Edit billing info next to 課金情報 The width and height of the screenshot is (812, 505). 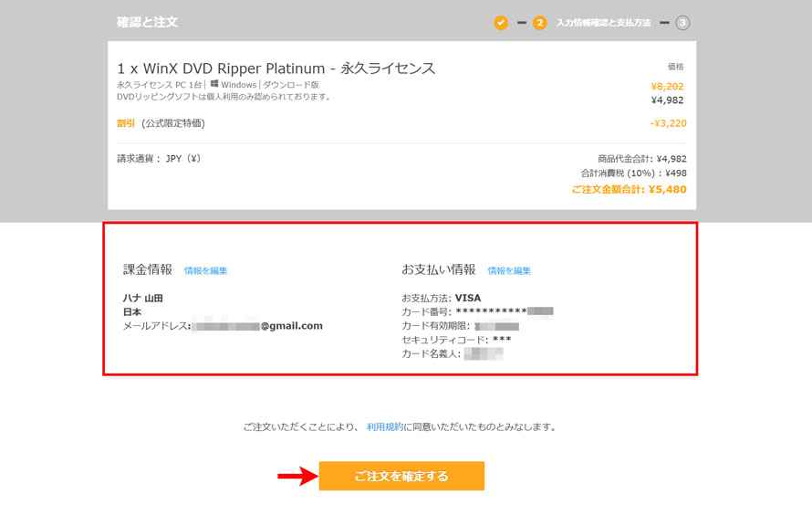(x=205, y=270)
